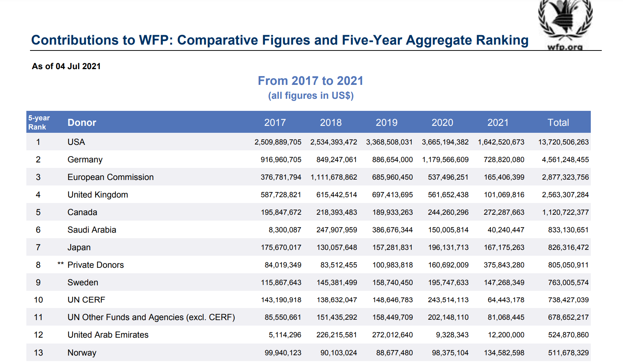Select the 'As of 04 Jul 2021' date text
623x364 pixels.
pos(66,66)
